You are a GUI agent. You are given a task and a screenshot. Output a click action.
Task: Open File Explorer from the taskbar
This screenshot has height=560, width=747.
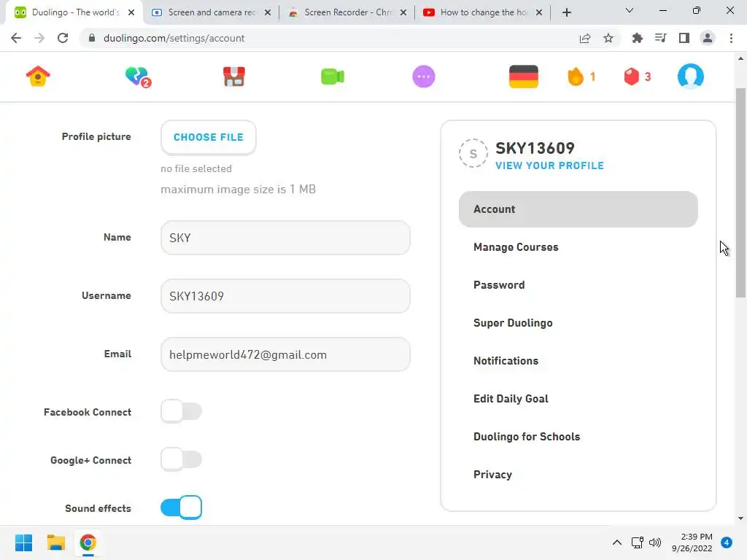pyautogui.click(x=55, y=542)
